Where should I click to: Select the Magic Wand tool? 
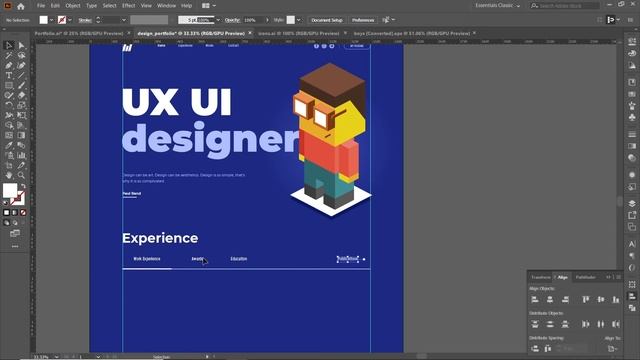[x=9, y=56]
